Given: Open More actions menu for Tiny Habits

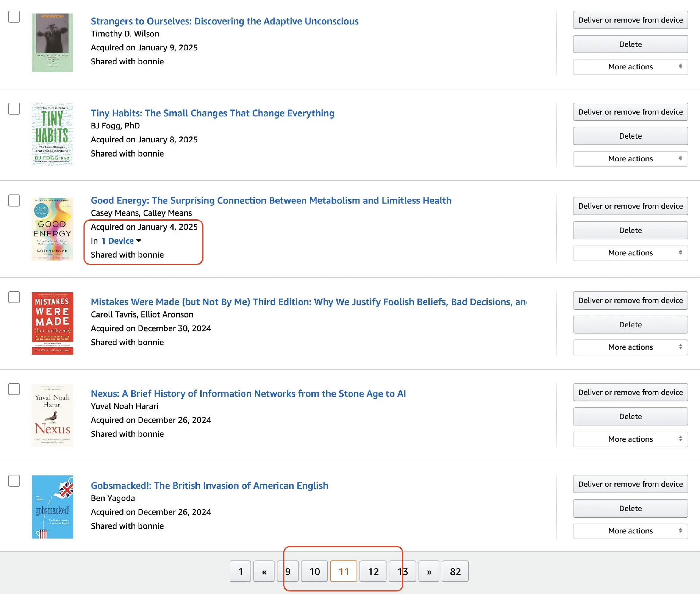Looking at the screenshot, I should coord(630,159).
